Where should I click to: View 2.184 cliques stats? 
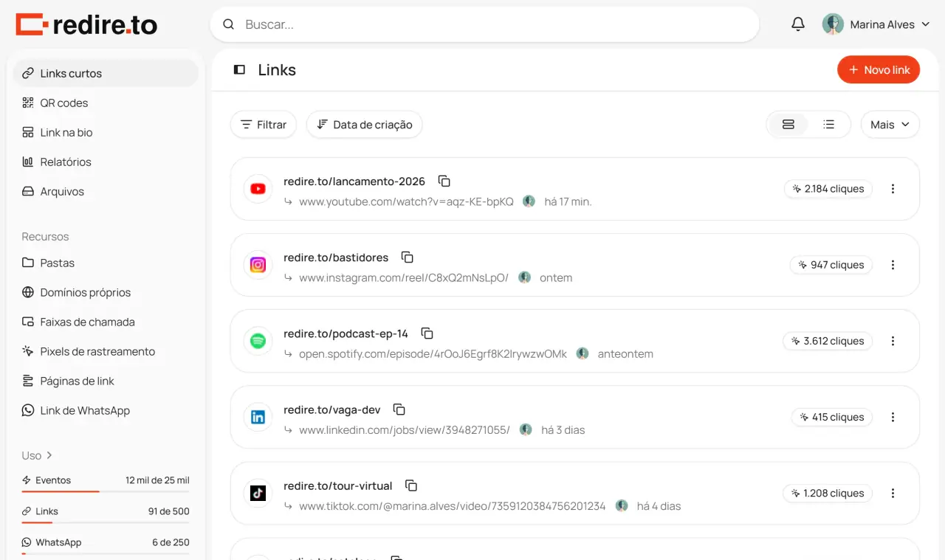coord(828,189)
